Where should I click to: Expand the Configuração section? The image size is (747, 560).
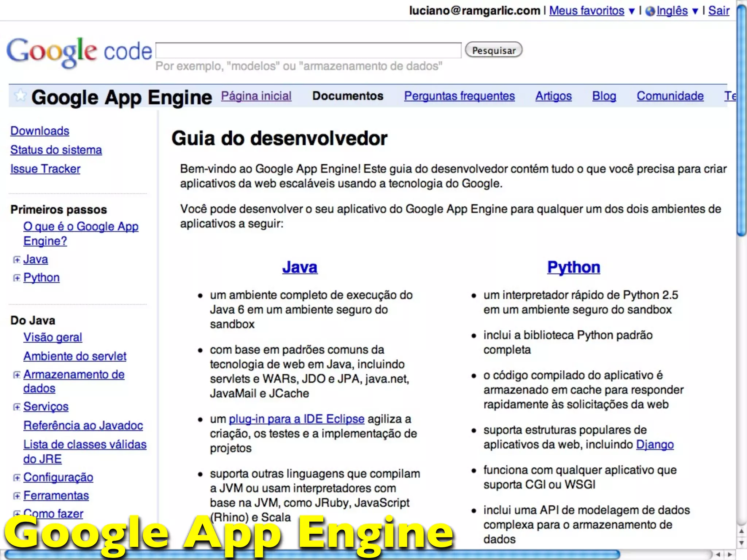[16, 478]
